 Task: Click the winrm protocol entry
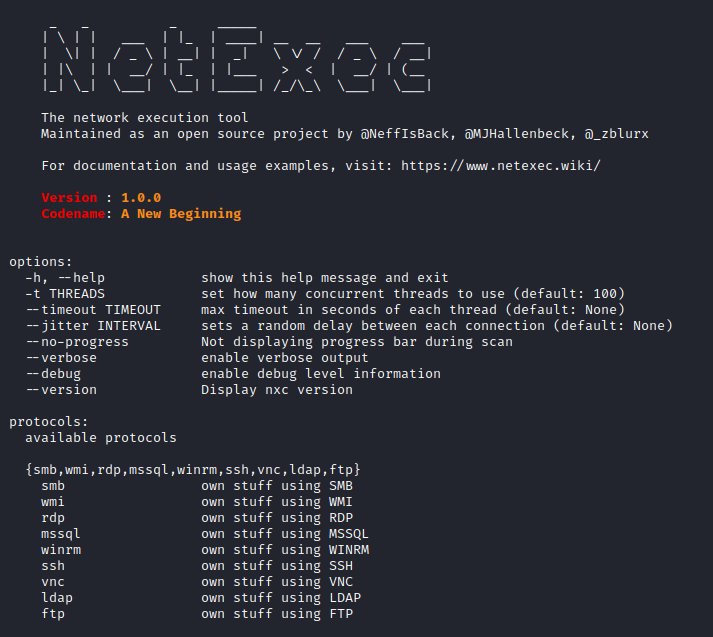point(61,550)
